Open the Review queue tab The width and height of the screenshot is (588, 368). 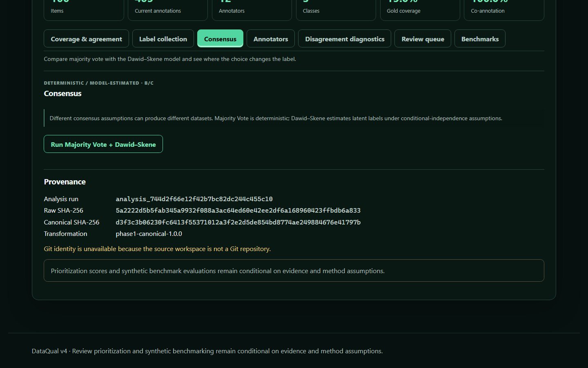pyautogui.click(x=423, y=39)
